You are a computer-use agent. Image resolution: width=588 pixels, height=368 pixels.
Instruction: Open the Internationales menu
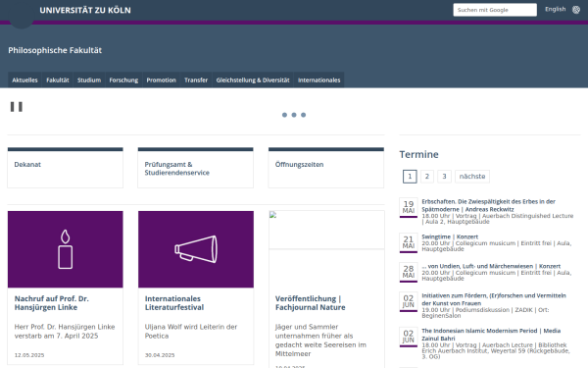(x=319, y=80)
